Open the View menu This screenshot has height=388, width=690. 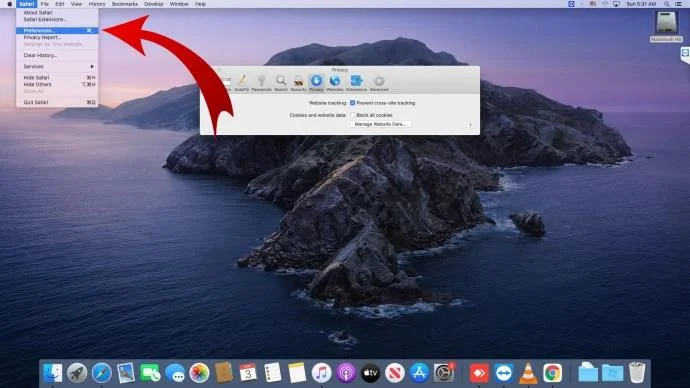click(x=76, y=4)
